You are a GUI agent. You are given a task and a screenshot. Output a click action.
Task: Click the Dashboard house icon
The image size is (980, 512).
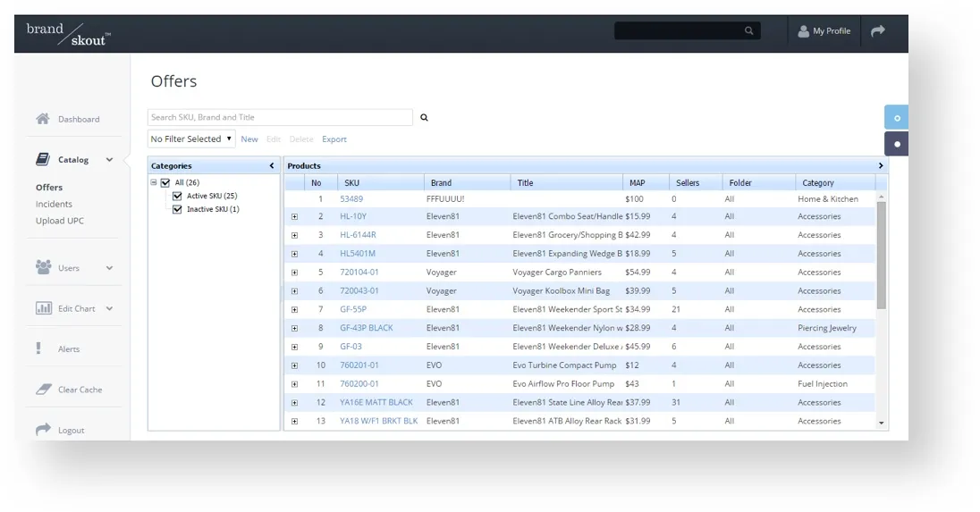(x=43, y=118)
